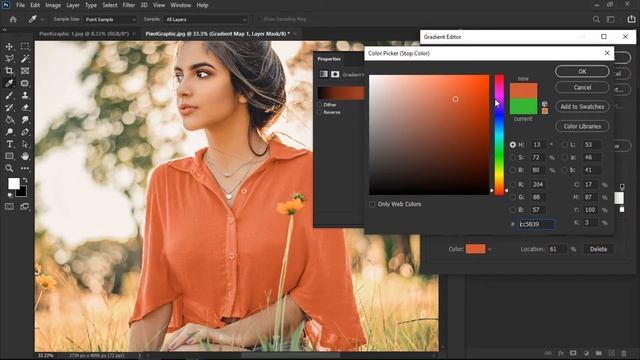Click Delete in the Gradient Editor
The image size is (640, 360).
pos(598,249)
